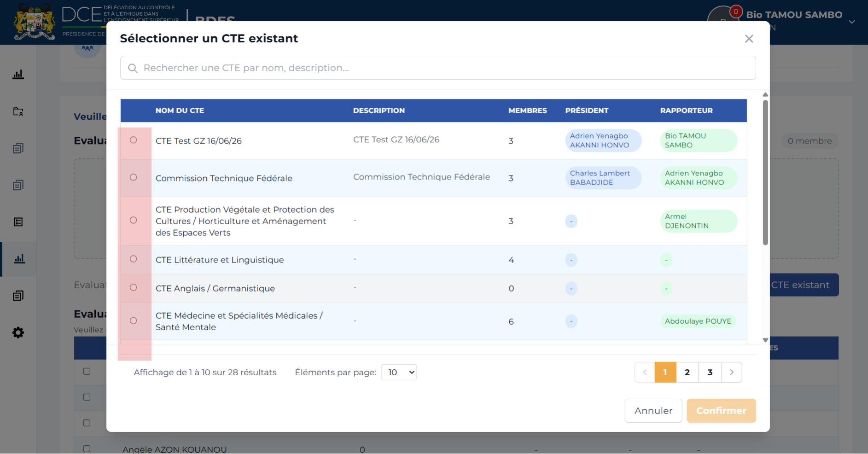
Task: Click the second sidebar documents icon
Action: [x=18, y=148]
